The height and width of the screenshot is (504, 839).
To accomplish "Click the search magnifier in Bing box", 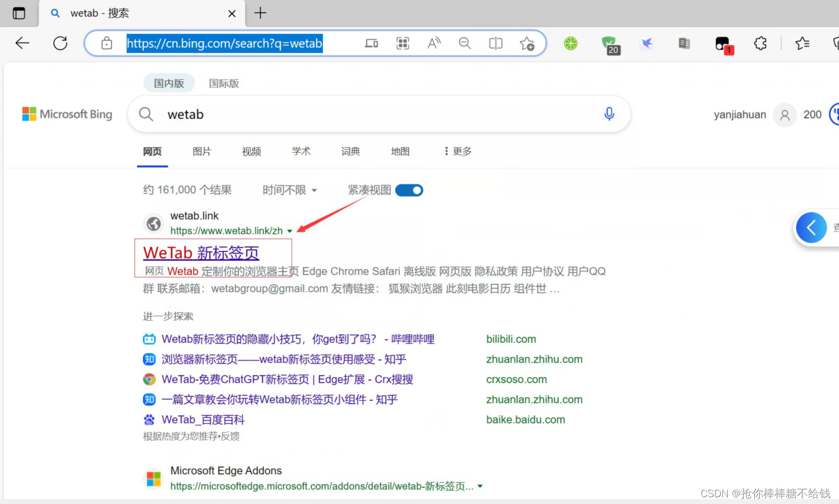I will (x=146, y=114).
